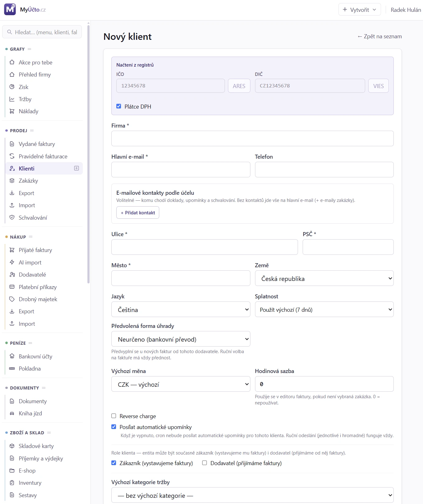Click the Platební příkazy card icon
423x504 pixels.
click(12, 287)
